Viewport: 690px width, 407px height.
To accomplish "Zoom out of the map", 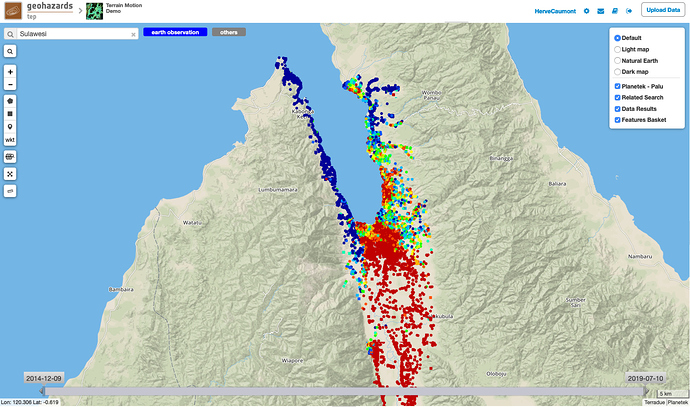I will 10,85.
